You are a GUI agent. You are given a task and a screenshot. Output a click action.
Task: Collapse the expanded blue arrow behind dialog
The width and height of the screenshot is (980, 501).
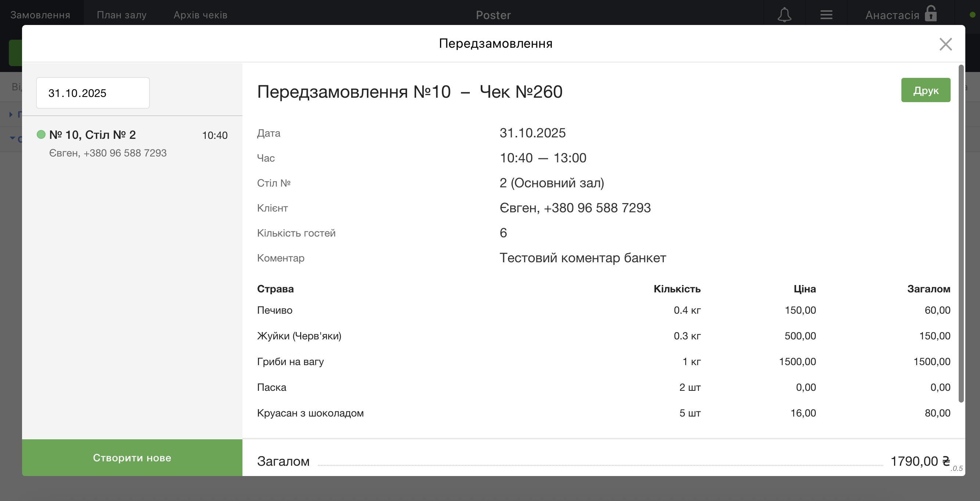click(12, 138)
